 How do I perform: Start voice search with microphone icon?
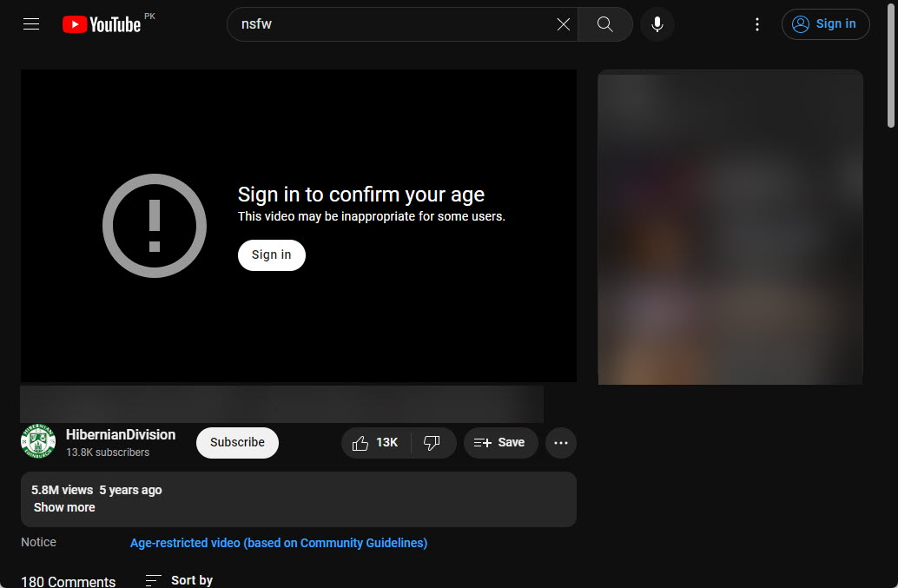pyautogui.click(x=657, y=24)
